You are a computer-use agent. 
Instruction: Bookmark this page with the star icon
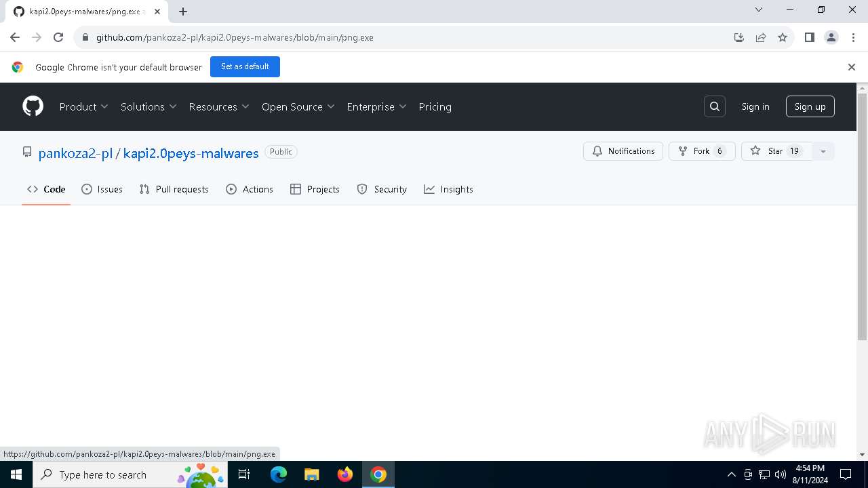pyautogui.click(x=783, y=37)
